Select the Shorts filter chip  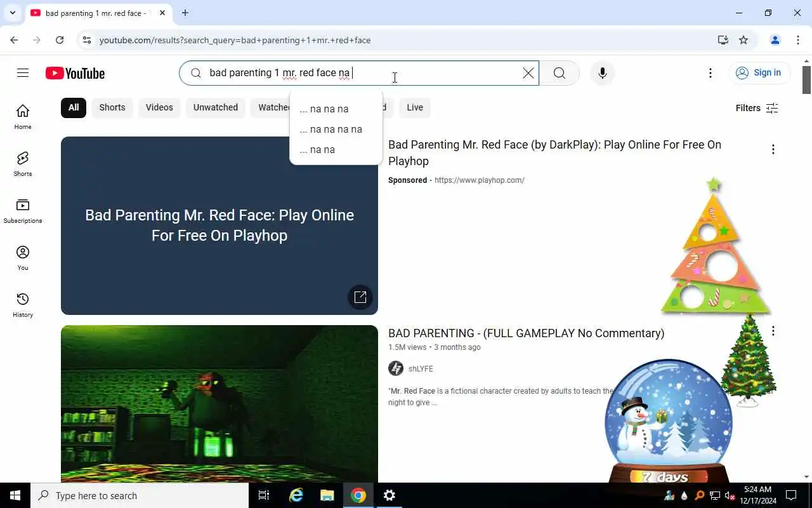tap(112, 107)
